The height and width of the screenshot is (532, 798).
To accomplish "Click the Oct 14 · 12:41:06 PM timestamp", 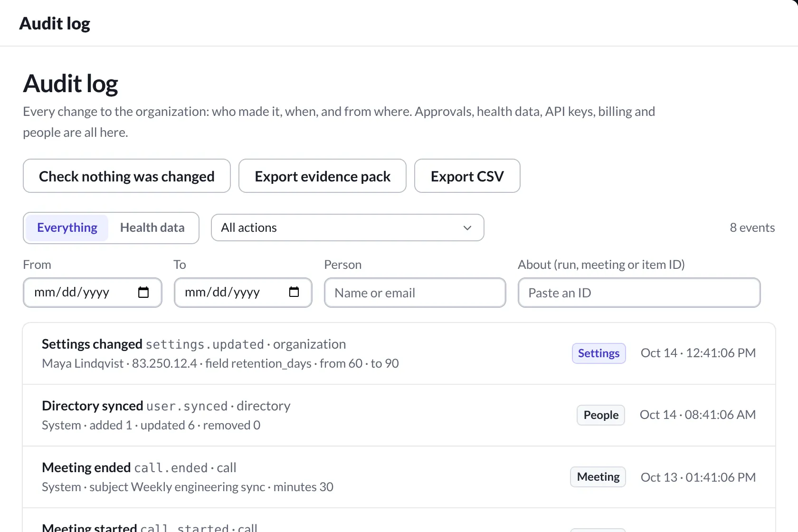I will coord(698,353).
